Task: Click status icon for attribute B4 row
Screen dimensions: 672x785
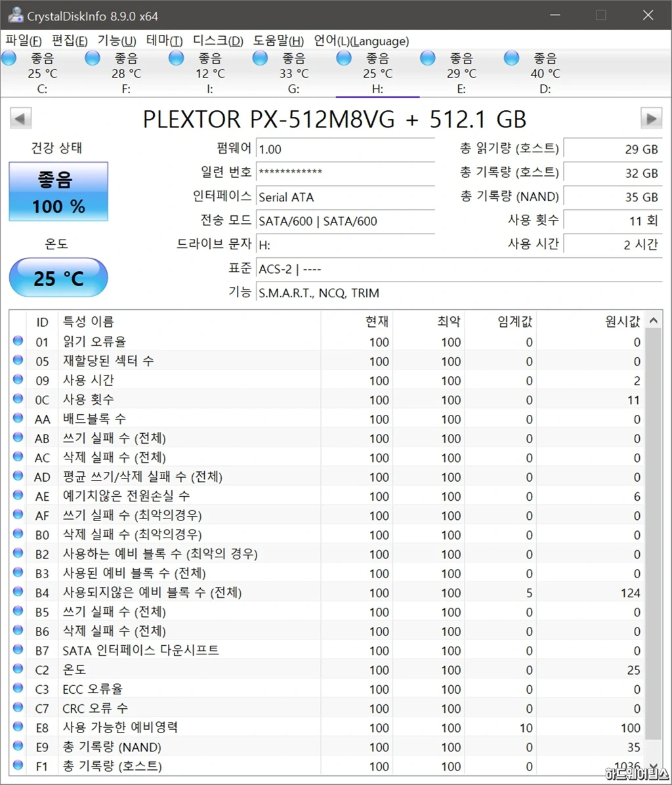Action: tap(18, 592)
